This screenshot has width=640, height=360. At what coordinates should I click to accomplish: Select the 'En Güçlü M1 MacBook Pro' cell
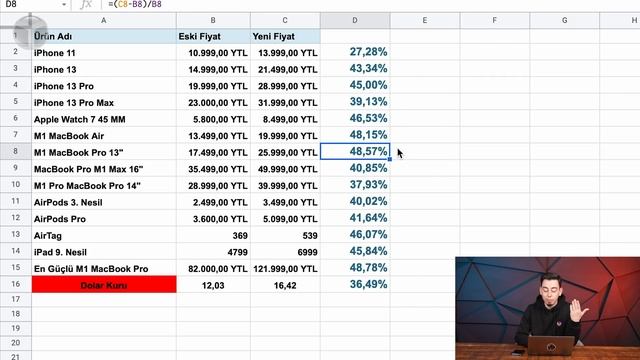pos(104,269)
